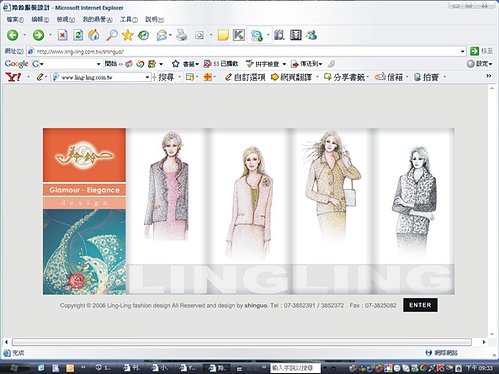499x374 pixels.
Task: Expand the Yahoo search box dropdown
Action: [147, 77]
